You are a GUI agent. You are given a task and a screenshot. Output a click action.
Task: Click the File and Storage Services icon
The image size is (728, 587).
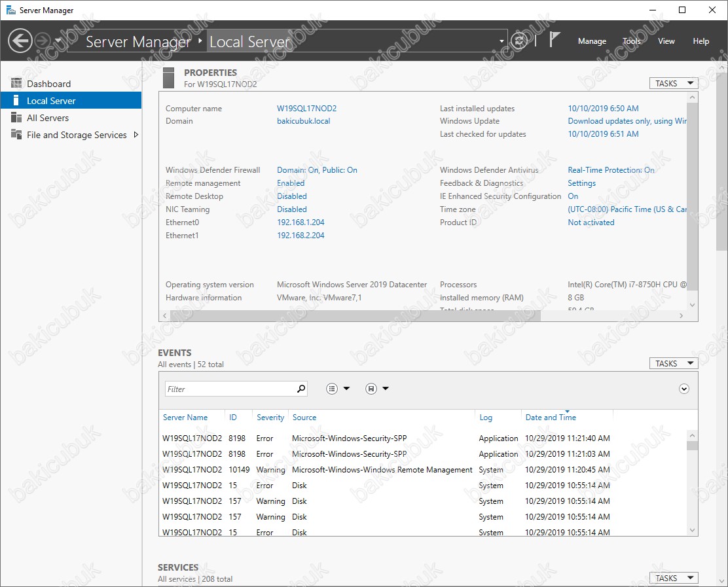16,135
